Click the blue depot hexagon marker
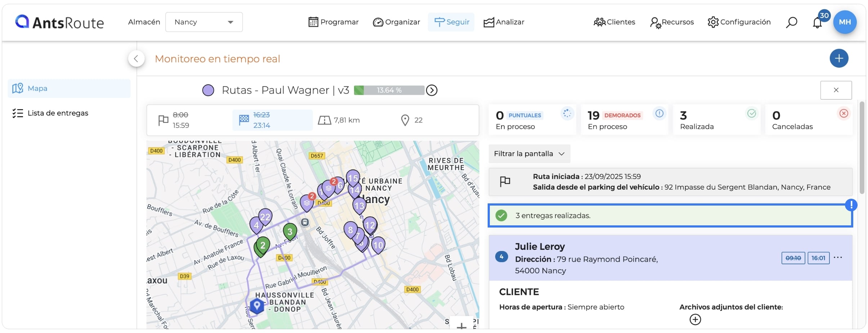The image size is (868, 333). (257, 306)
